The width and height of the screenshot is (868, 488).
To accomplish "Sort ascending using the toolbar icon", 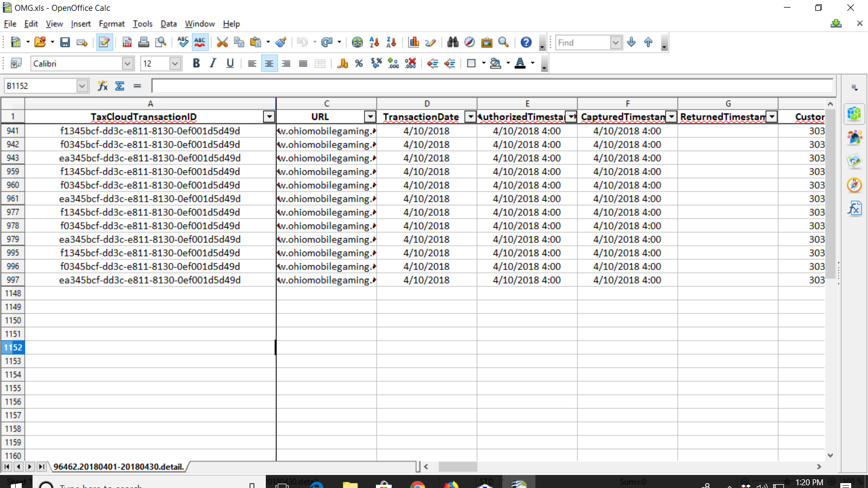I will pos(374,42).
